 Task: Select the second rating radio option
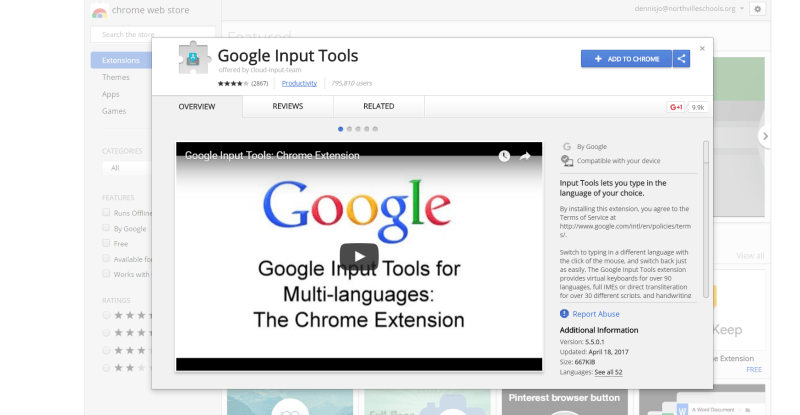[x=106, y=333]
